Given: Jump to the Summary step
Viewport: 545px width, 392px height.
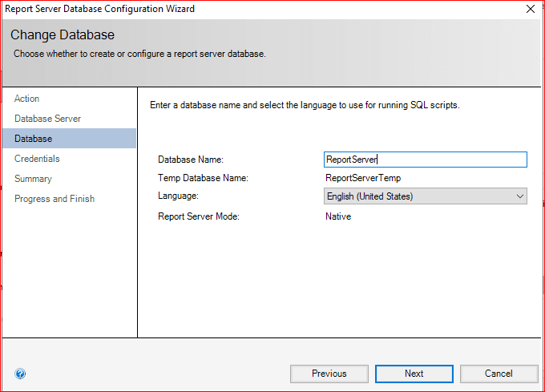Looking at the screenshot, I should pos(33,179).
